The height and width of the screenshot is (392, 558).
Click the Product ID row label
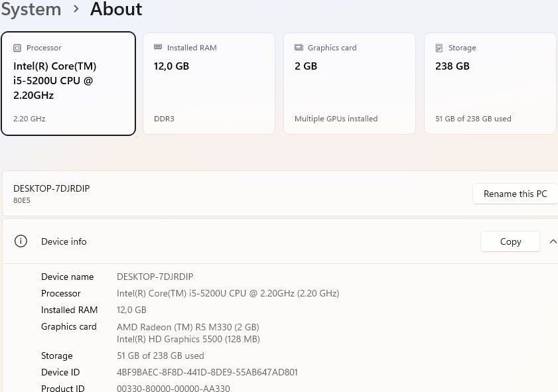coord(63,388)
